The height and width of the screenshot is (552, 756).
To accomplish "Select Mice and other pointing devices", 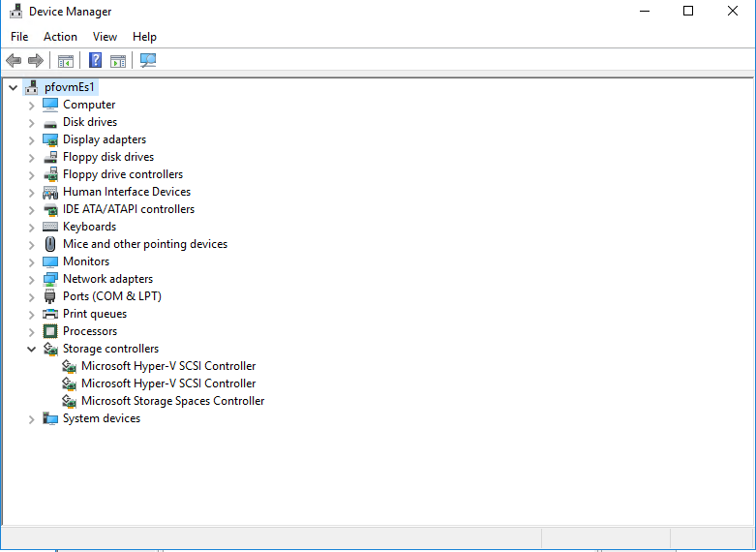I will tap(145, 244).
